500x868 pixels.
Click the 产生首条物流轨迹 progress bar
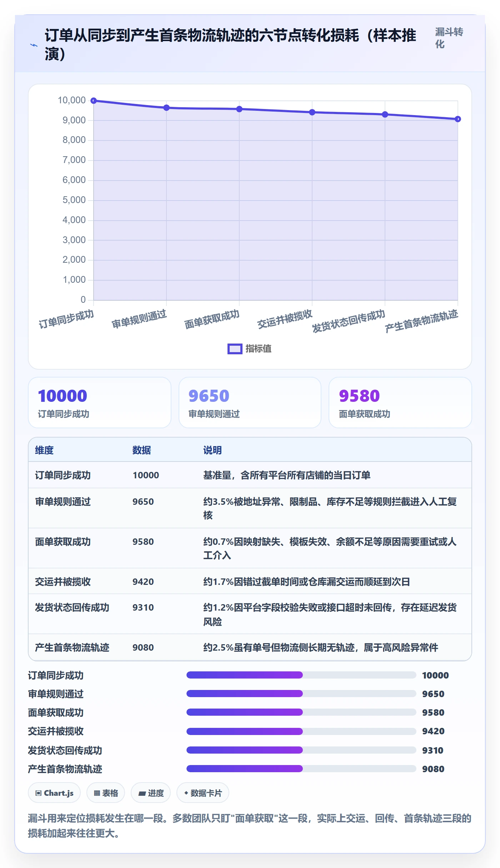pos(301,769)
